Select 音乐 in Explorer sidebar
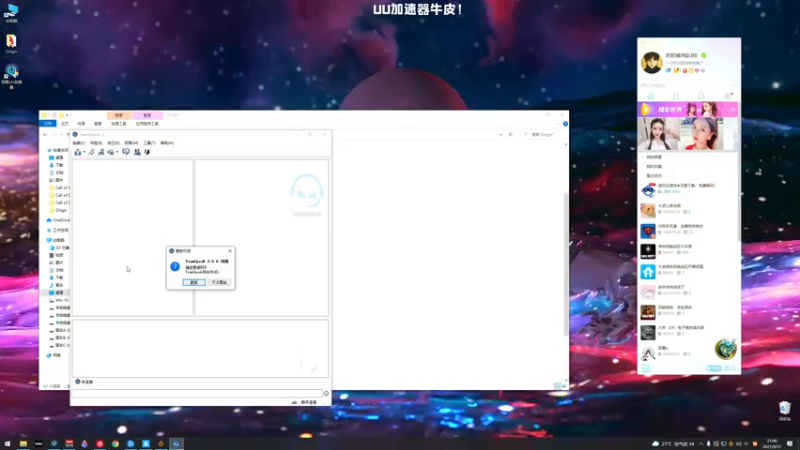Screen dimensions: 800x450 [56, 285]
